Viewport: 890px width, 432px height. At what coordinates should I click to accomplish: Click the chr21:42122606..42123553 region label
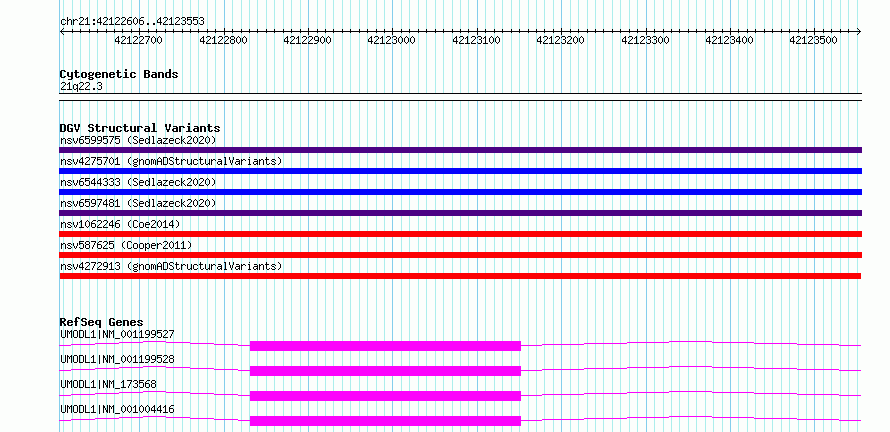[132, 22]
